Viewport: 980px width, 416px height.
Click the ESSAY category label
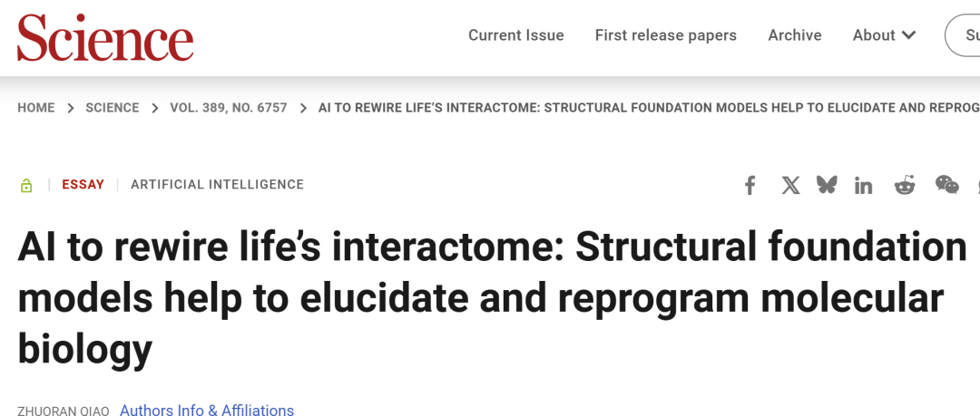click(x=83, y=184)
